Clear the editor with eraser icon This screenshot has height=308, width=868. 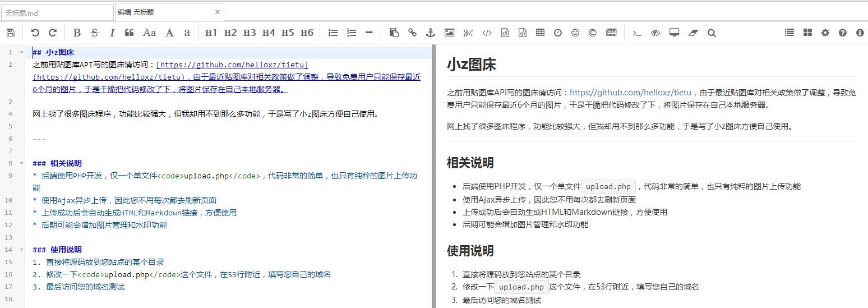(693, 33)
